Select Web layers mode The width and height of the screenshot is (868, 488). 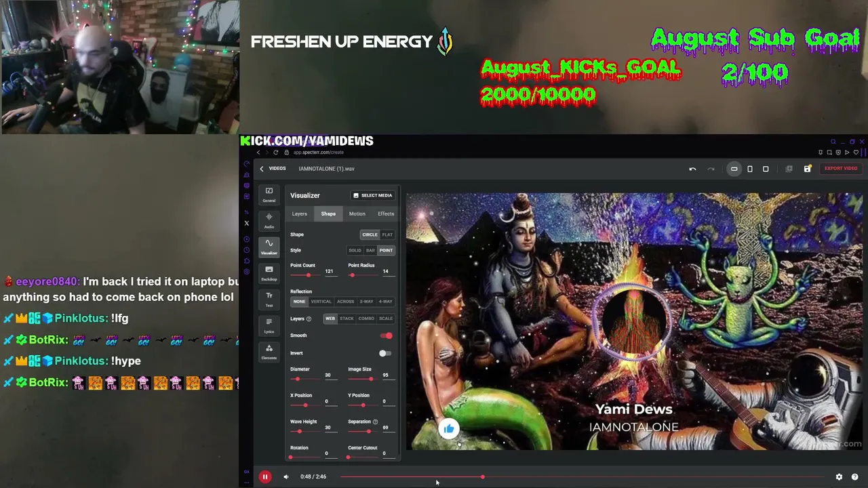click(330, 319)
